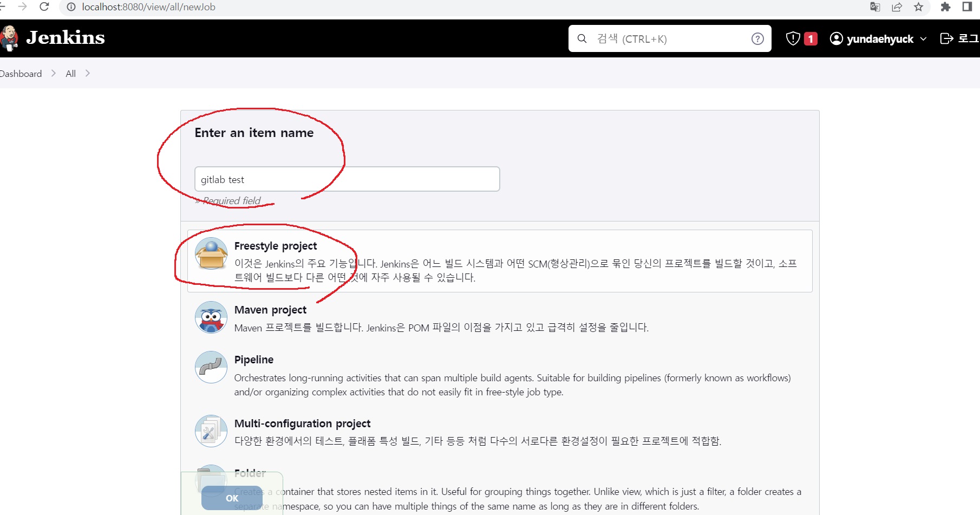980x515 pixels.
Task: Open the All breadcrumb view
Action: click(70, 74)
